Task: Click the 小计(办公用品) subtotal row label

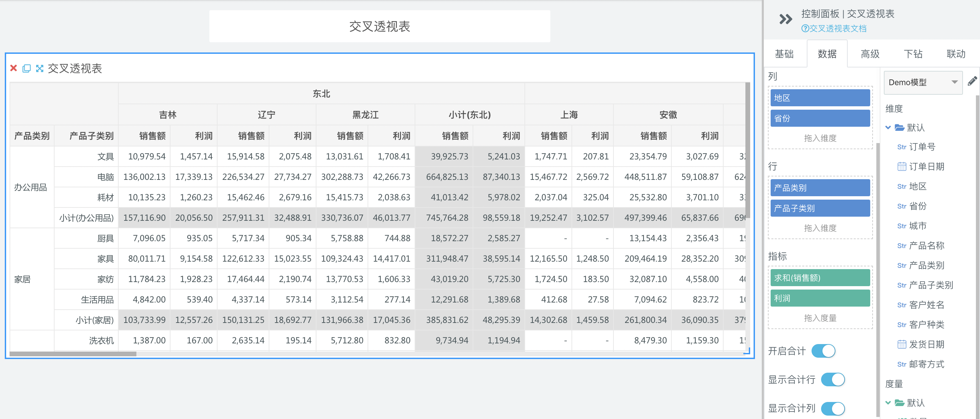Action: point(86,218)
